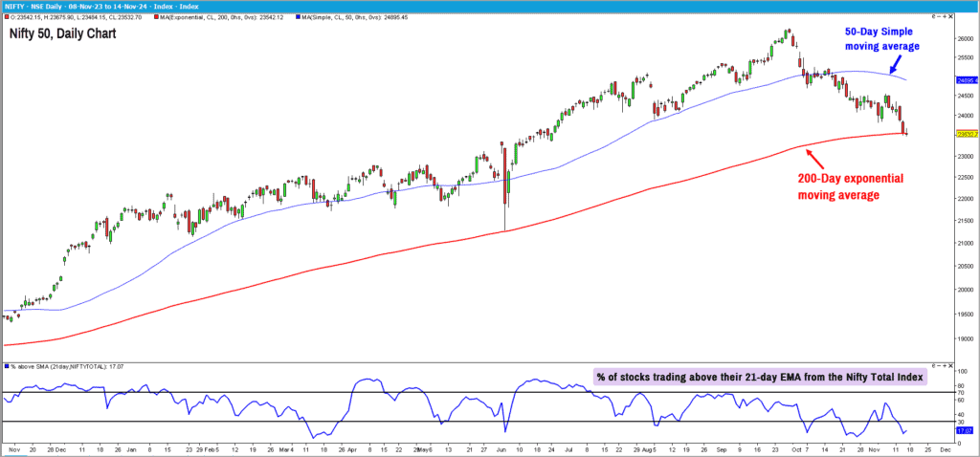Image resolution: width=980 pixels, height=457 pixels.
Task: Click the blue 17.07 indicator value tag
Action: [964, 431]
